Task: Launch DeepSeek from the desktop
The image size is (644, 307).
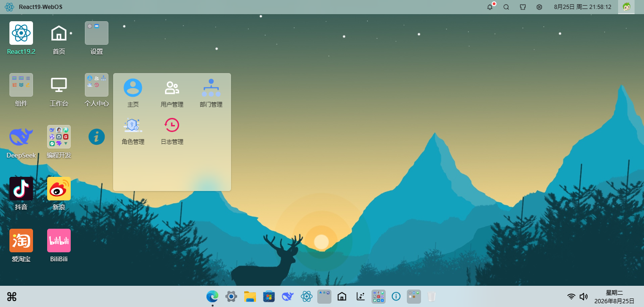Action: tap(21, 137)
